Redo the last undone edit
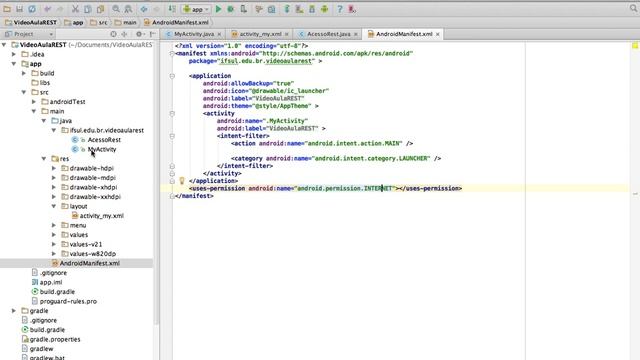Viewport: 640px width, 360px height. tap(60, 9)
